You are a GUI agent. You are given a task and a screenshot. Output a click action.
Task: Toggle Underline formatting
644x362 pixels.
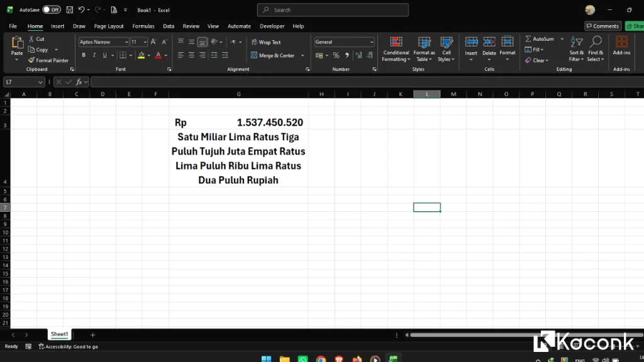click(x=105, y=55)
